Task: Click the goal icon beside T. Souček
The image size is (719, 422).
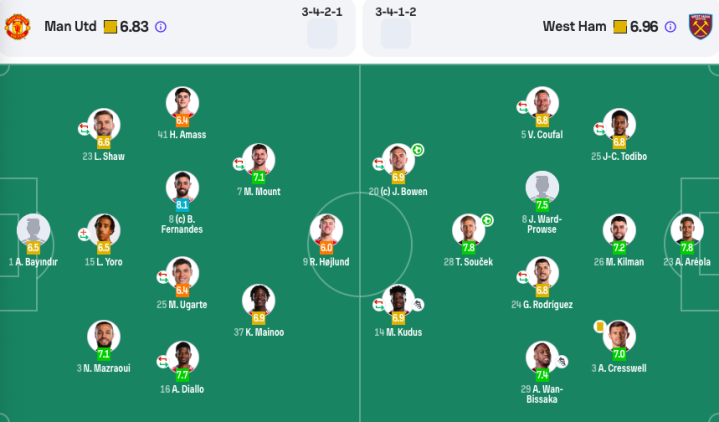Action: click(x=487, y=221)
